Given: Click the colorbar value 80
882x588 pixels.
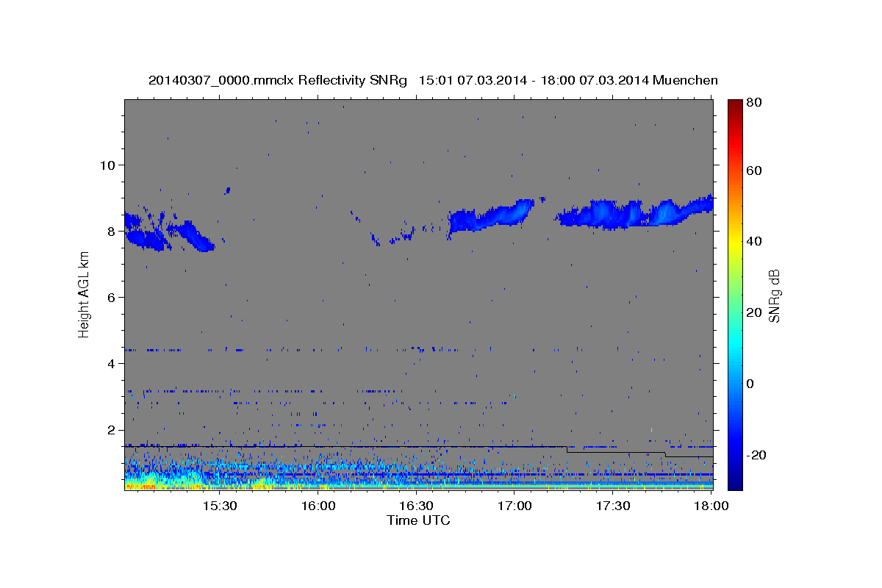Looking at the screenshot, I should pyautogui.click(x=756, y=102).
